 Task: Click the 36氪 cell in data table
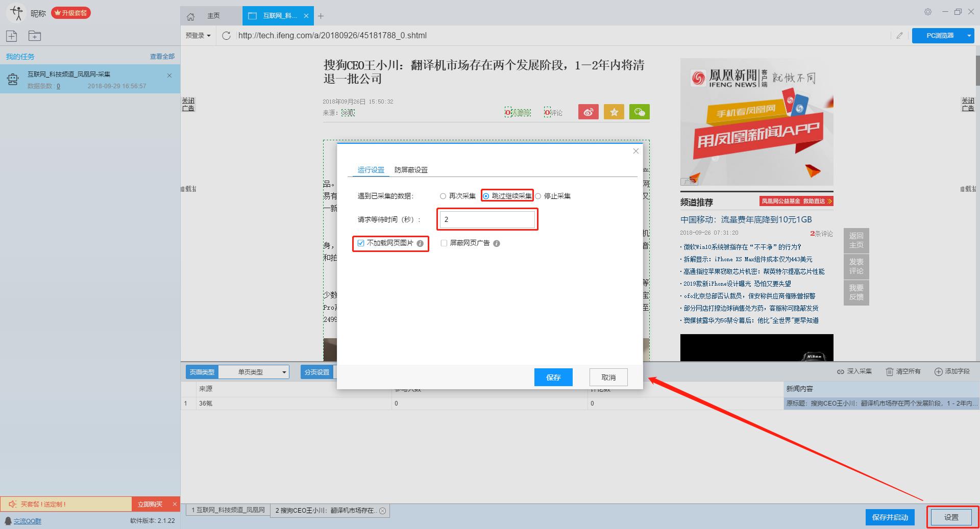coord(293,404)
